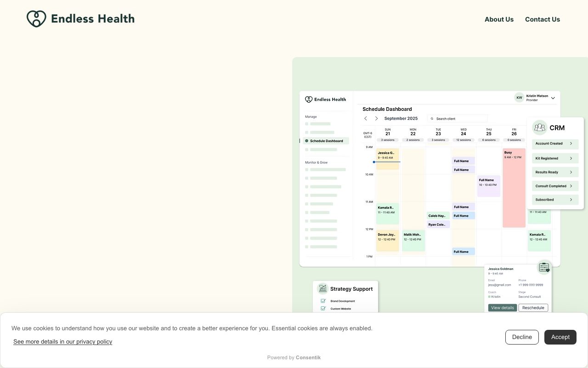Click the Strategy Support chart icon

point(322,288)
